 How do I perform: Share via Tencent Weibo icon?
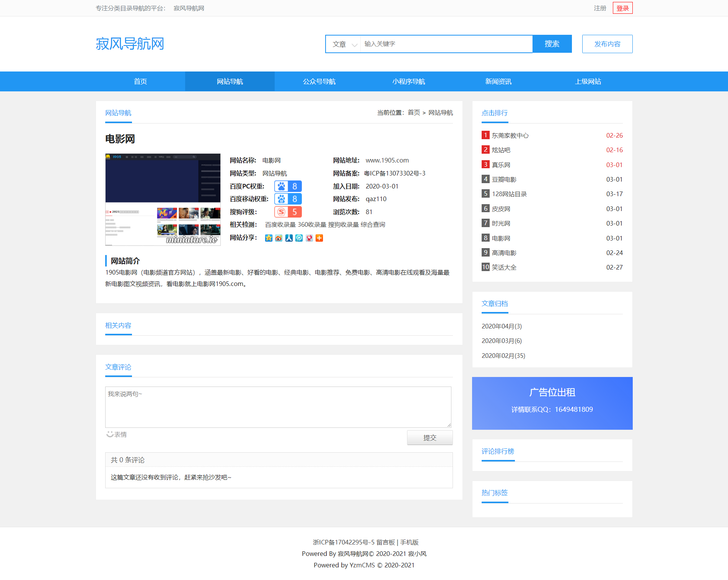click(x=299, y=238)
